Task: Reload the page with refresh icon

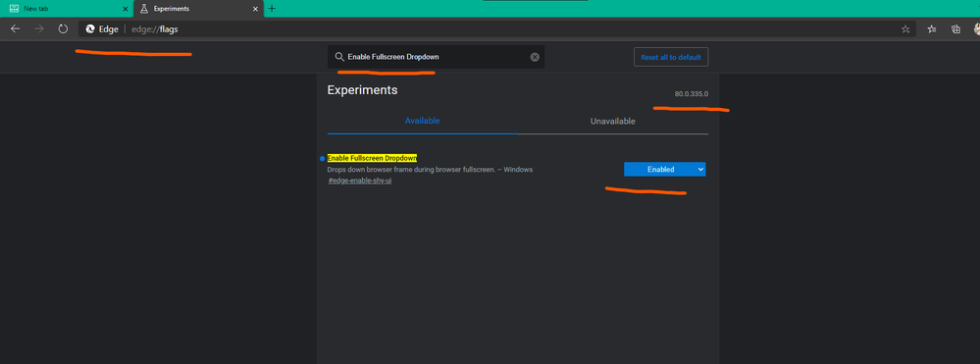Action: [x=63, y=28]
